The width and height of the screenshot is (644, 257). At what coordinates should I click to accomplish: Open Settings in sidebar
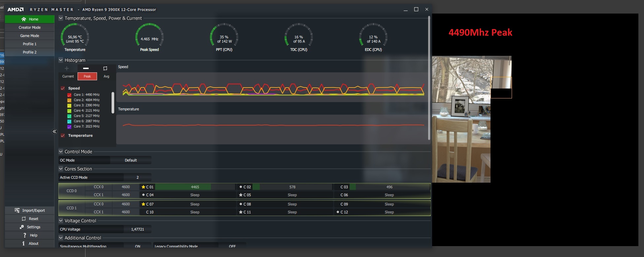coord(30,227)
